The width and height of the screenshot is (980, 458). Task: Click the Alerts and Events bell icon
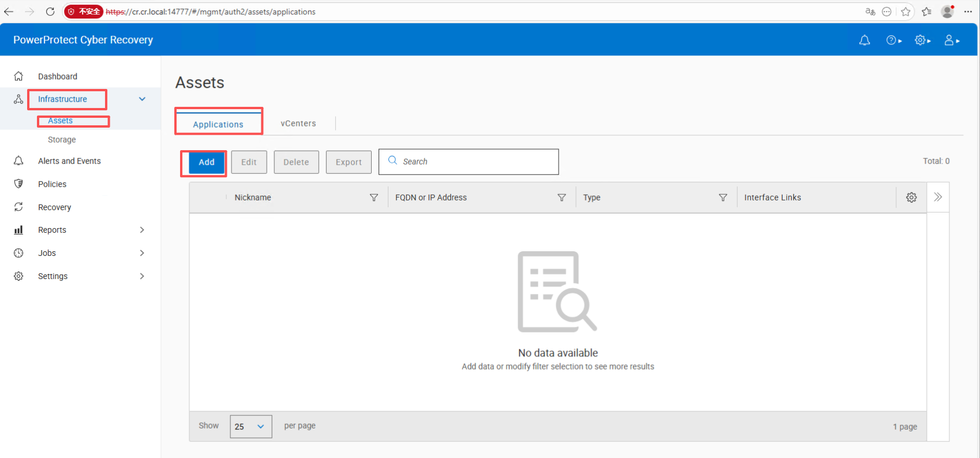tap(18, 161)
